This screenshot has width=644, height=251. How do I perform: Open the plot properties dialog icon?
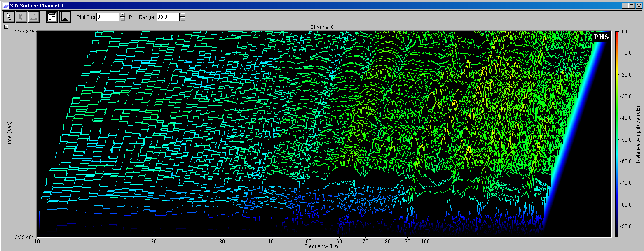(52, 17)
